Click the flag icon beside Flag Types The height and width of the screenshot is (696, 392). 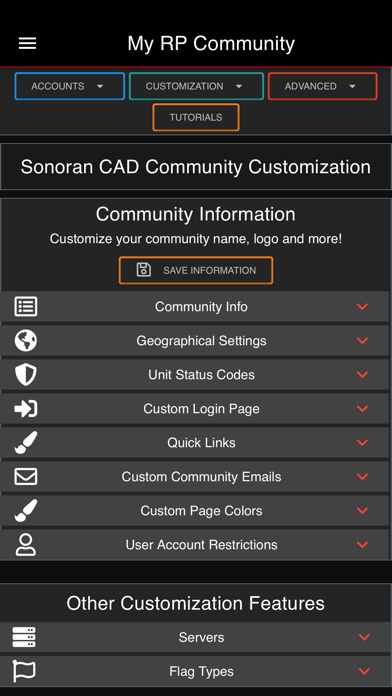coord(24,671)
